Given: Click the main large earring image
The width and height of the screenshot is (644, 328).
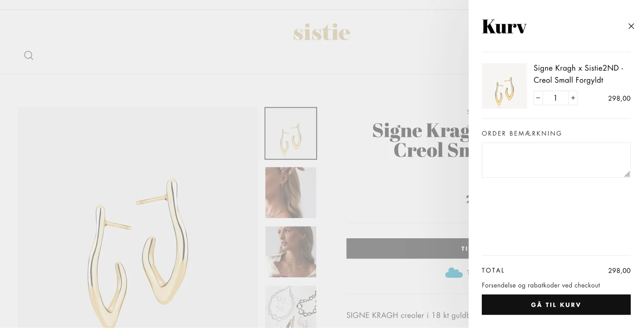Looking at the screenshot, I should tap(137, 218).
